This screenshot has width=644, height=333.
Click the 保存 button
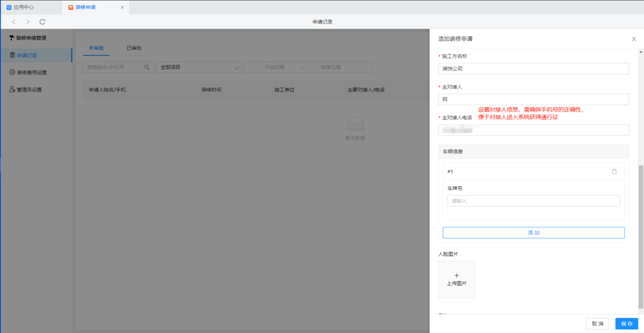(626, 324)
